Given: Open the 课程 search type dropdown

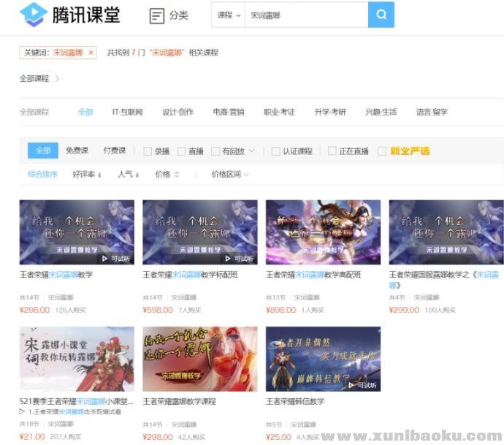Looking at the screenshot, I should [229, 15].
